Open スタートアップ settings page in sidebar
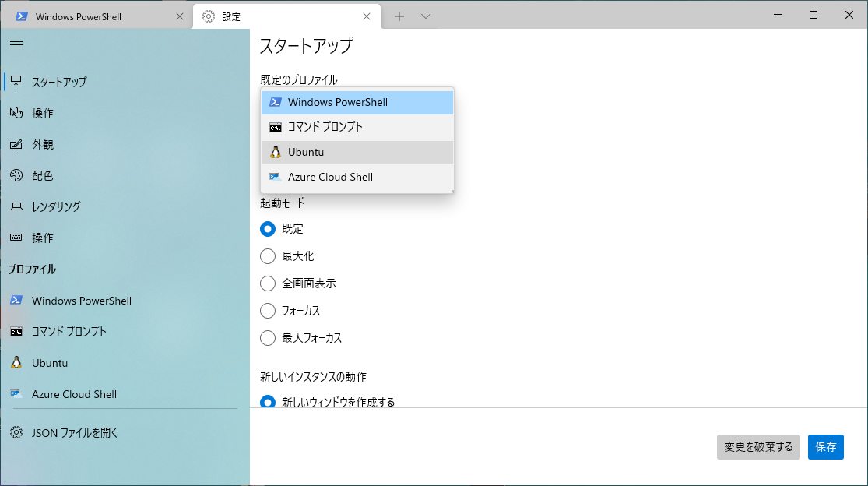The image size is (868, 486). click(x=125, y=82)
